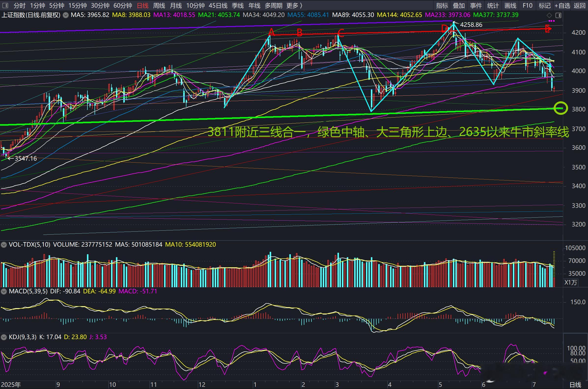Switch to the 周线 weekly tab
This screenshot has width=588, height=389.
159,5
